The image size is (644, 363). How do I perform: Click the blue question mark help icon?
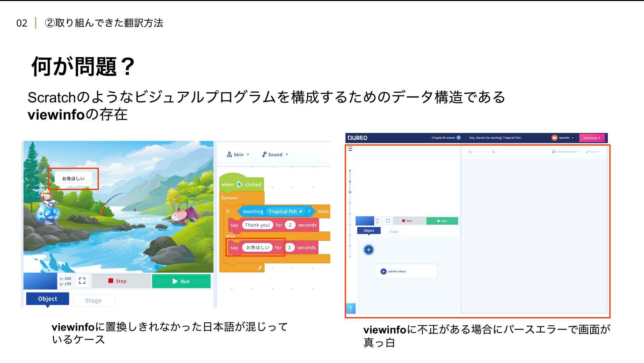[351, 309]
